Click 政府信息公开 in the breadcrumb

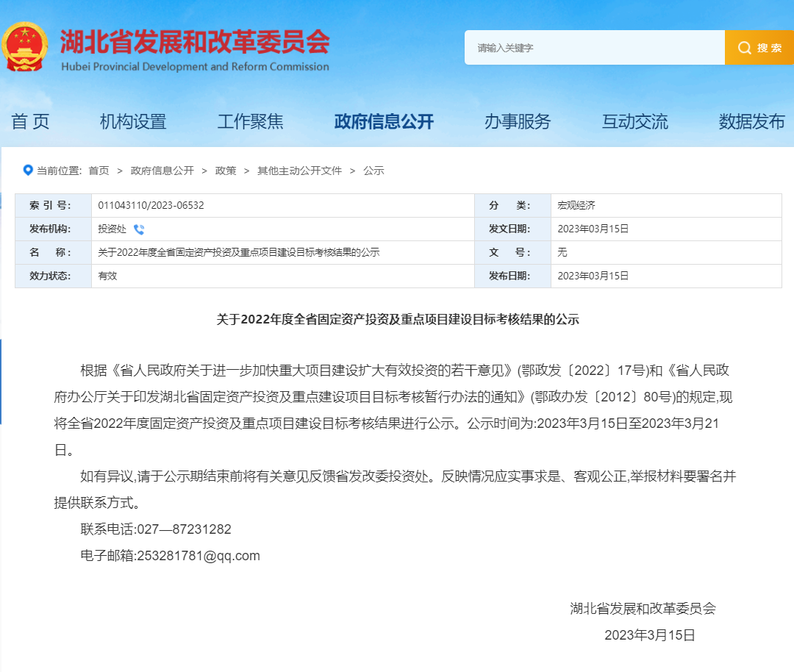[162, 171]
